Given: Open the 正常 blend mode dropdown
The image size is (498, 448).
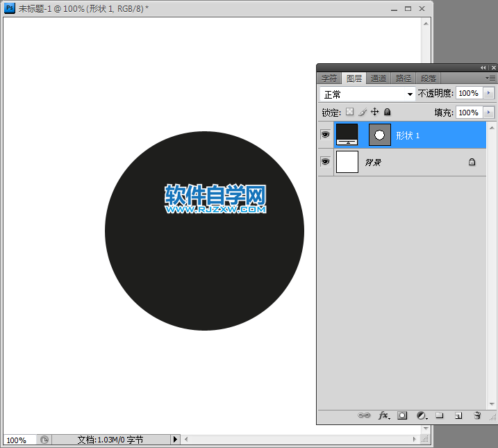Looking at the screenshot, I should point(367,94).
